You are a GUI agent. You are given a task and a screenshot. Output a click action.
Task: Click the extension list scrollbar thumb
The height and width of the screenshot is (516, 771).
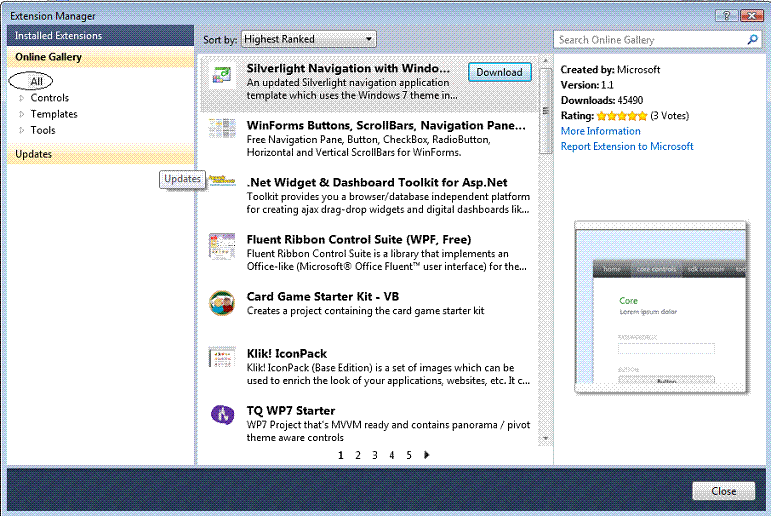[x=545, y=111]
